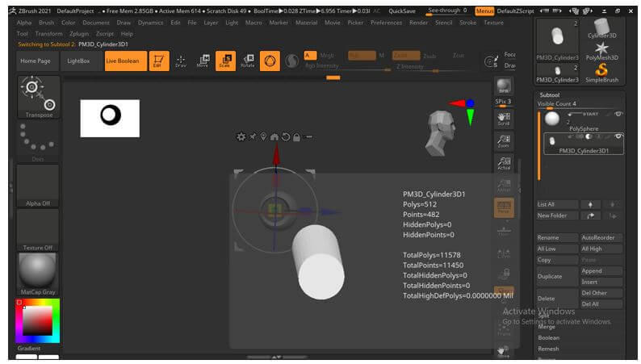This screenshot has height=364, width=641.
Task: Toggle Live Boolean mode
Action: pyautogui.click(x=125, y=61)
